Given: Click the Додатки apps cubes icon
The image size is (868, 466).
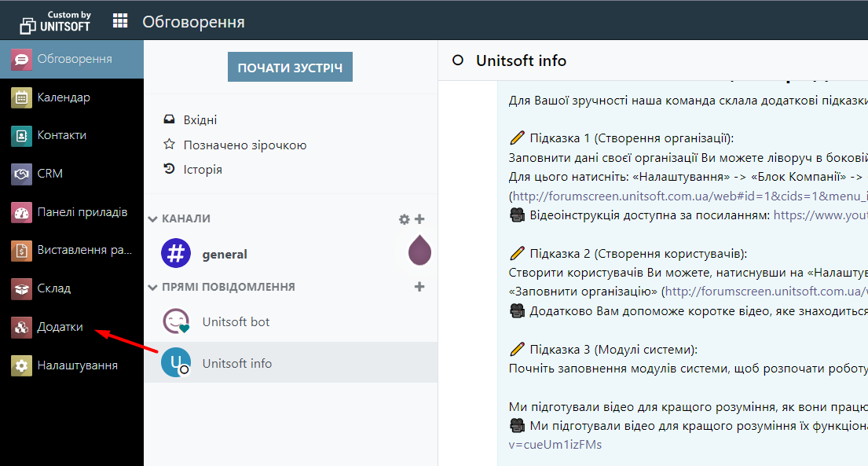Looking at the screenshot, I should pos(21,328).
